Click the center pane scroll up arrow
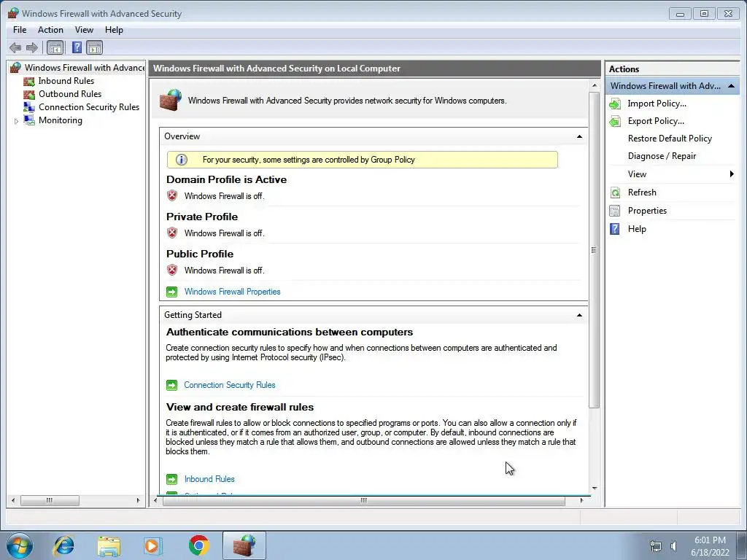The image size is (747, 560). [594, 86]
